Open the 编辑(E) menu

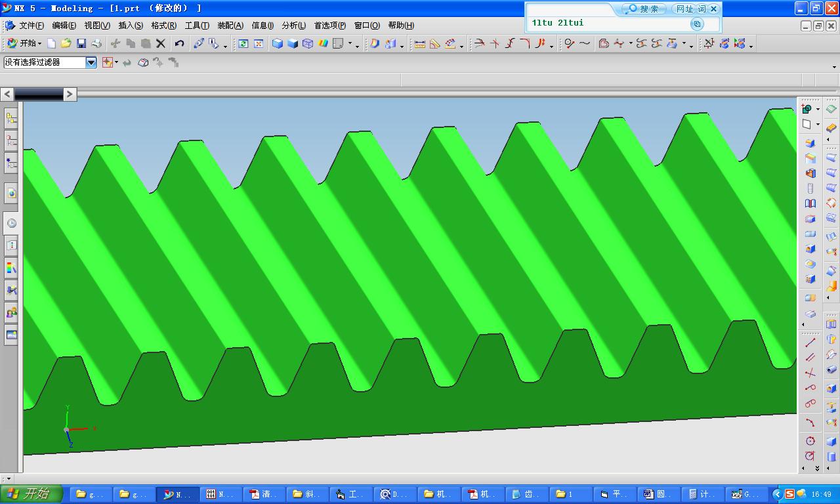click(x=64, y=26)
